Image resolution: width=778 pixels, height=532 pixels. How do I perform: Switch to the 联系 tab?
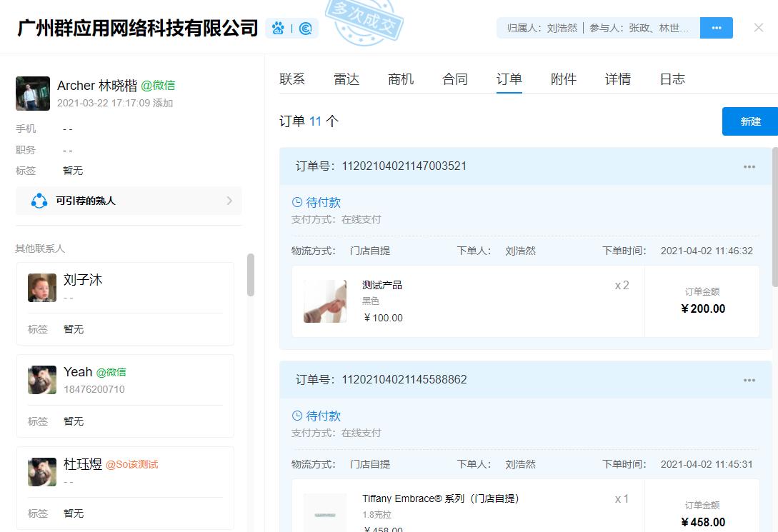pyautogui.click(x=292, y=79)
